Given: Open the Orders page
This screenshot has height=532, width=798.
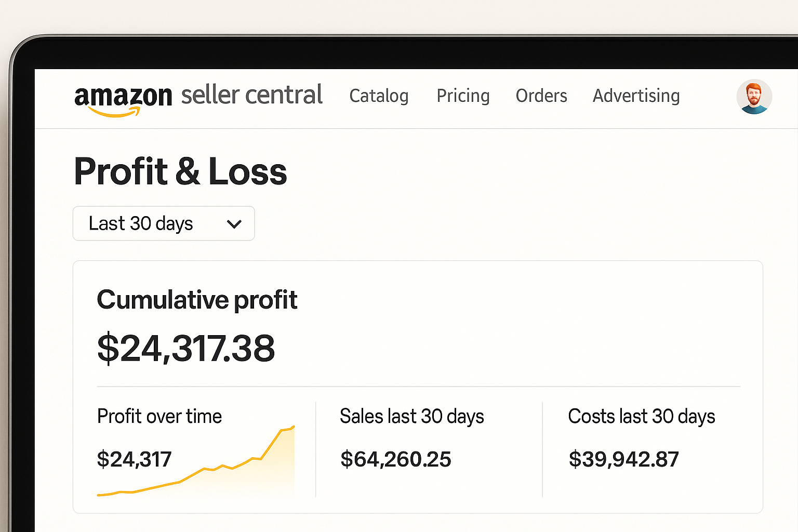Looking at the screenshot, I should (541, 96).
